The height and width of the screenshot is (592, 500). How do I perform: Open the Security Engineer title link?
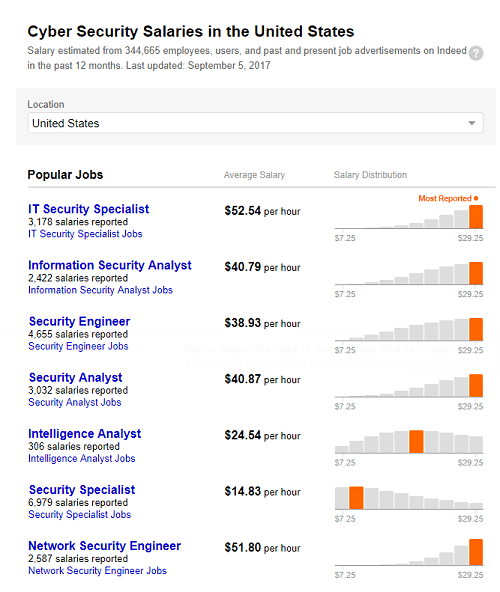pos(79,321)
